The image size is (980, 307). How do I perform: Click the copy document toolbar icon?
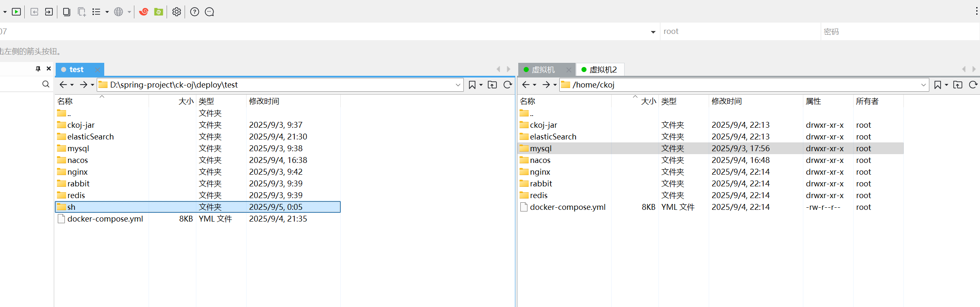(x=66, y=12)
